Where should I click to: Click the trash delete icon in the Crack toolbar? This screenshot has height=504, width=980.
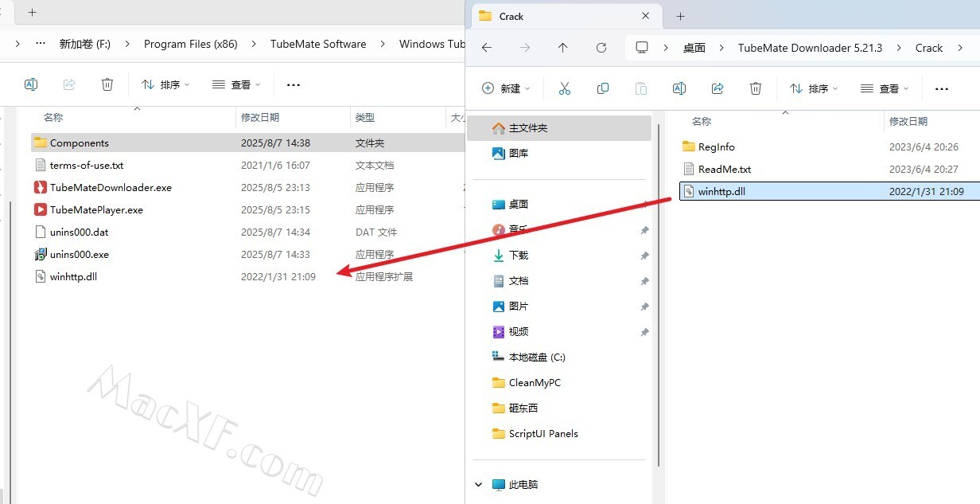point(756,88)
